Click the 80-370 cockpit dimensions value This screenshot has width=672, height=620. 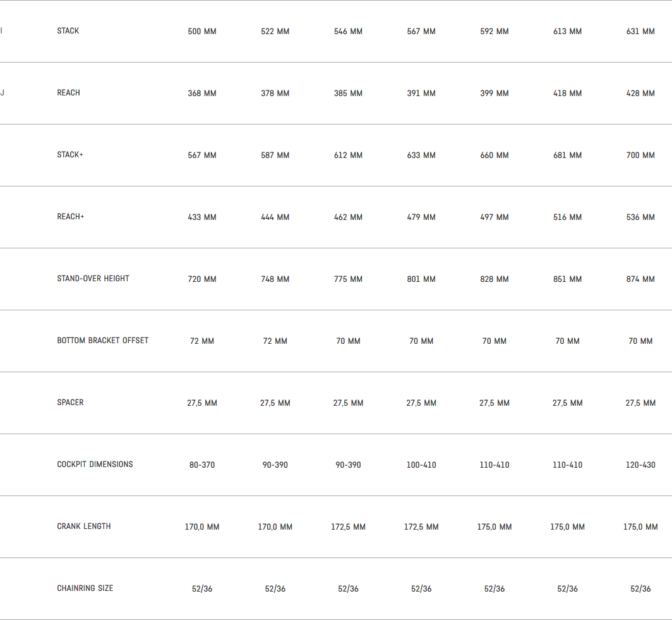[202, 465]
